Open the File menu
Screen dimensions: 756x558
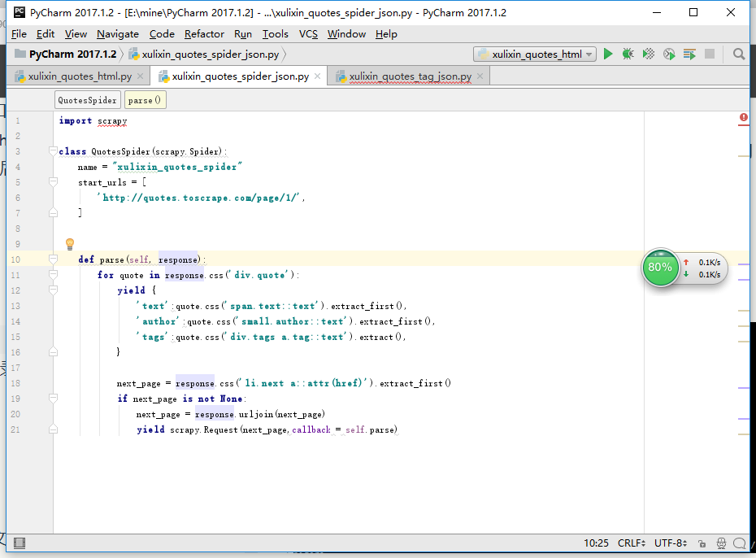click(x=19, y=34)
